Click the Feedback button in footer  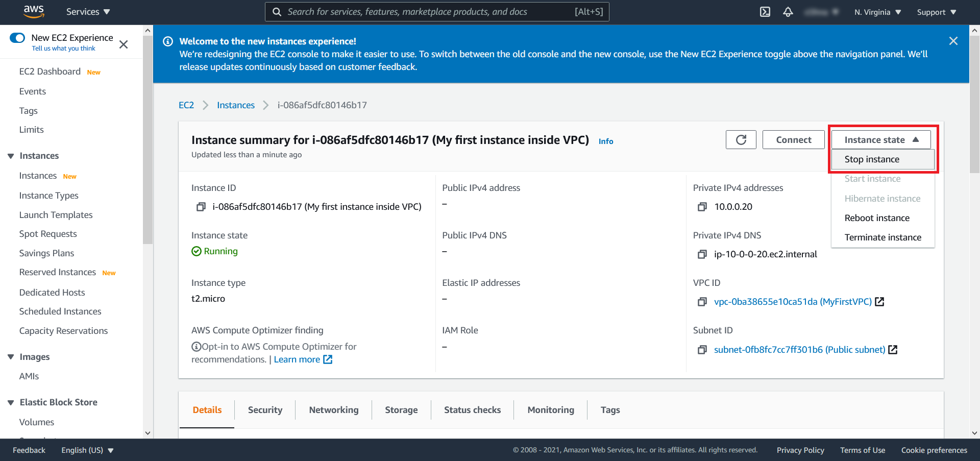tap(29, 450)
